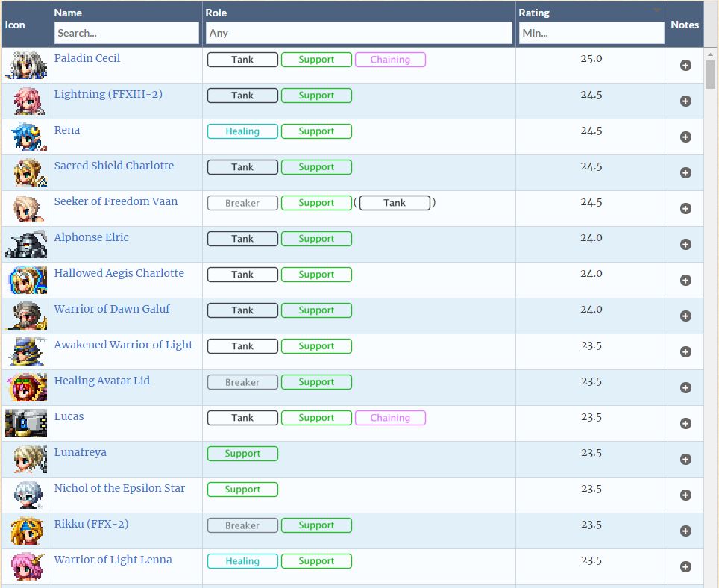Viewport: 719px width, 588px height.
Task: Open Paladin Cecil unit page link
Action: (x=87, y=58)
